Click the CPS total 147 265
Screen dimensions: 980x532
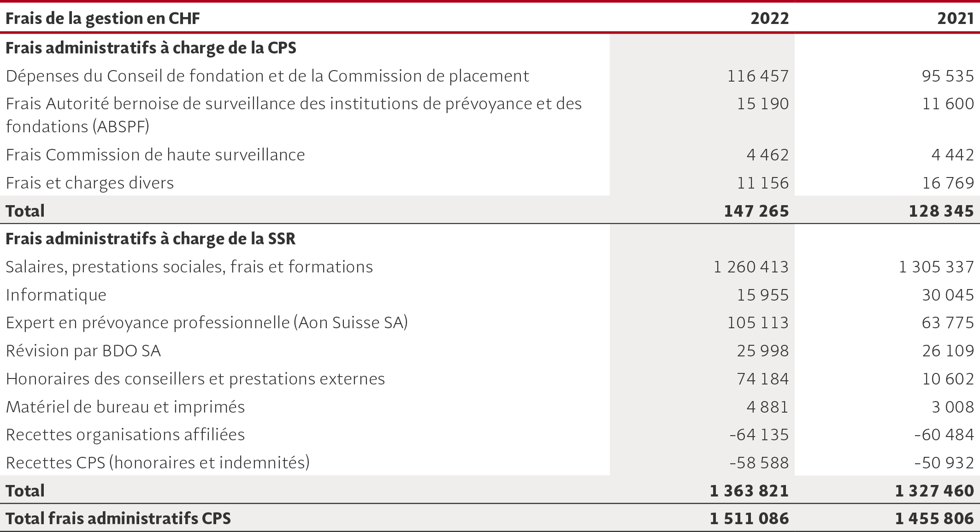pos(756,211)
